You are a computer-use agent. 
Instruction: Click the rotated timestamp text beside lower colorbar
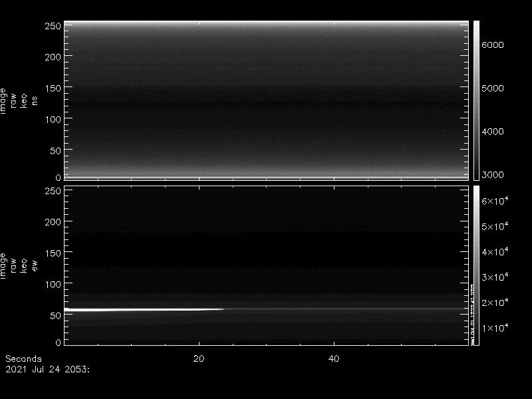pyautogui.click(x=471, y=313)
